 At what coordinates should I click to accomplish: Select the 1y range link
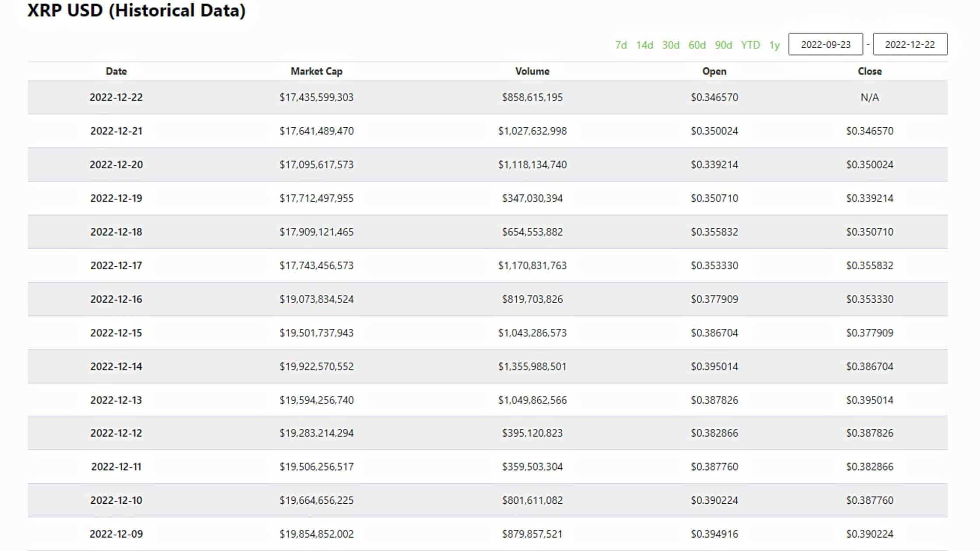774,45
